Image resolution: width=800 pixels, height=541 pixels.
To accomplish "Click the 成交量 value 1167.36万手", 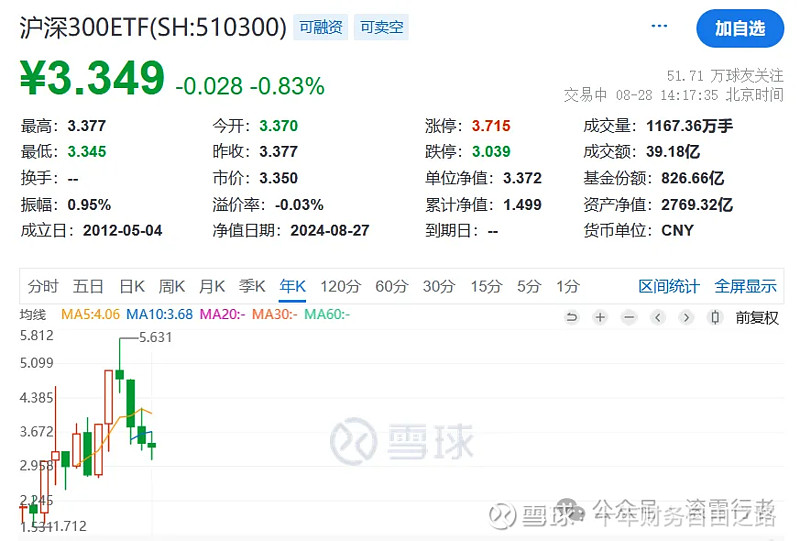I will coord(689,126).
